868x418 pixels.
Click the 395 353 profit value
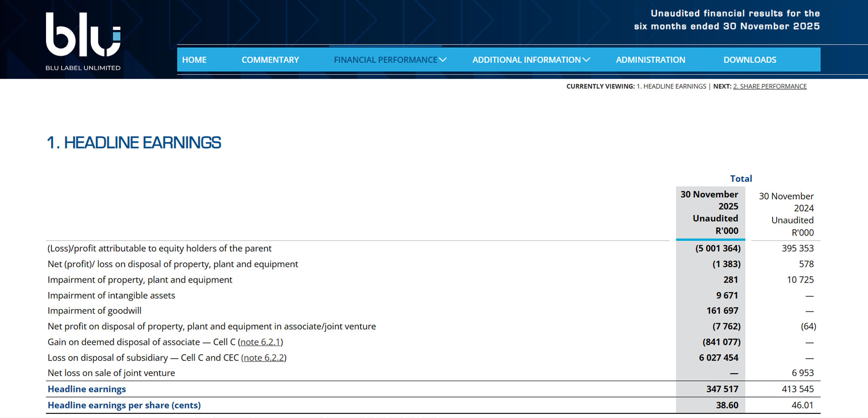point(798,248)
